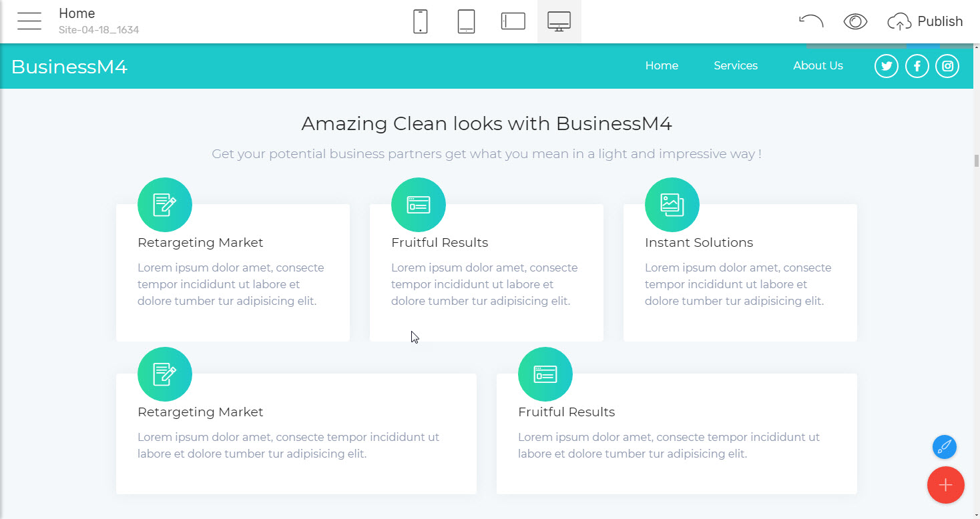Click the subtitle about potential business partners

(487, 154)
